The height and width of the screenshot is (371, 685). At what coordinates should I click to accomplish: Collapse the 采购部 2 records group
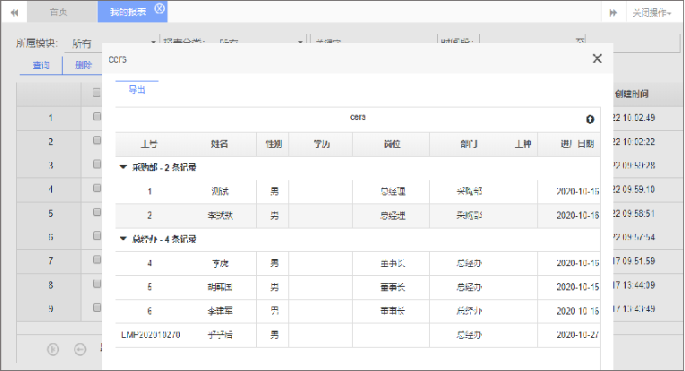pos(123,167)
